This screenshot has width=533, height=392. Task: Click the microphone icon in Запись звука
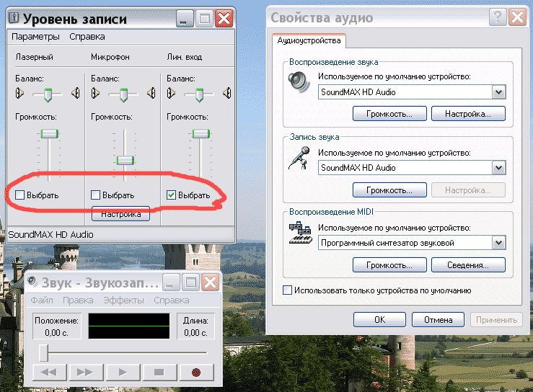[298, 157]
